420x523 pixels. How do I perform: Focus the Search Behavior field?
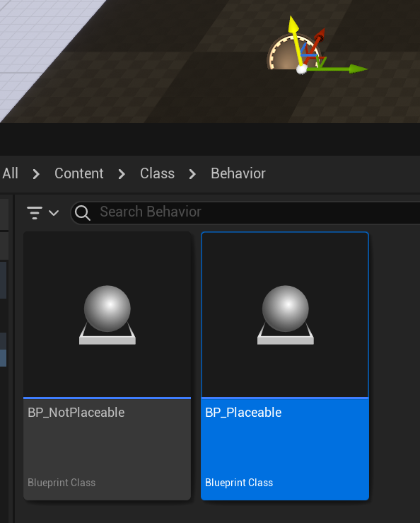pyautogui.click(x=245, y=212)
